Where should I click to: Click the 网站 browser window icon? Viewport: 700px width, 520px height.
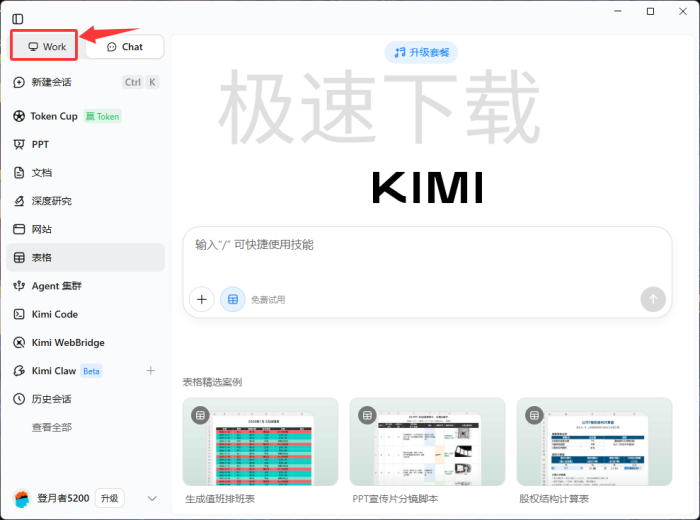pos(19,229)
